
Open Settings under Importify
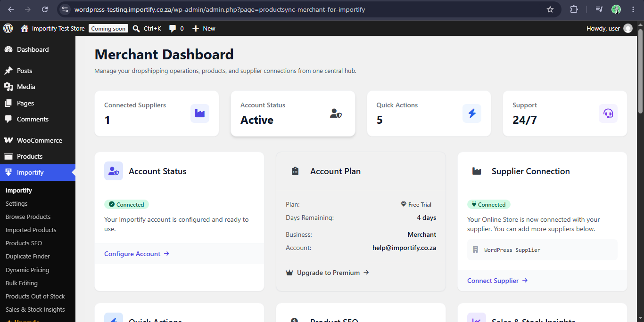pyautogui.click(x=17, y=203)
